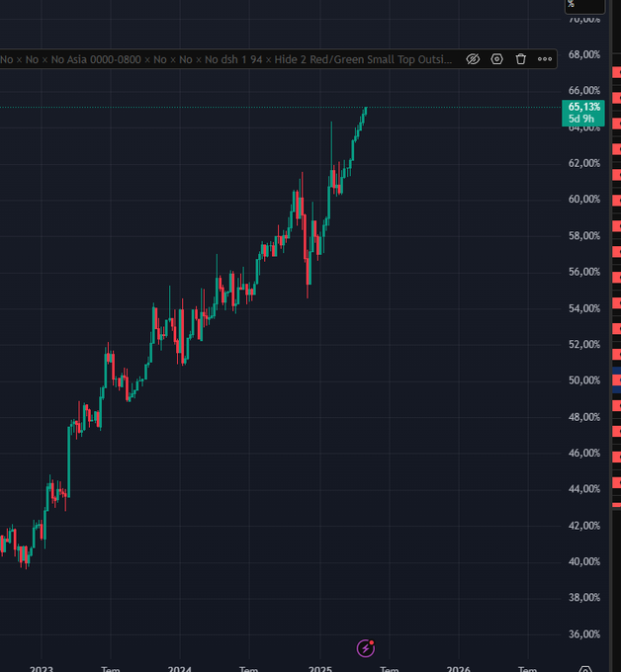Click the 68,00% price scale label
Image resolution: width=621 pixels, height=672 pixels.
584,54
